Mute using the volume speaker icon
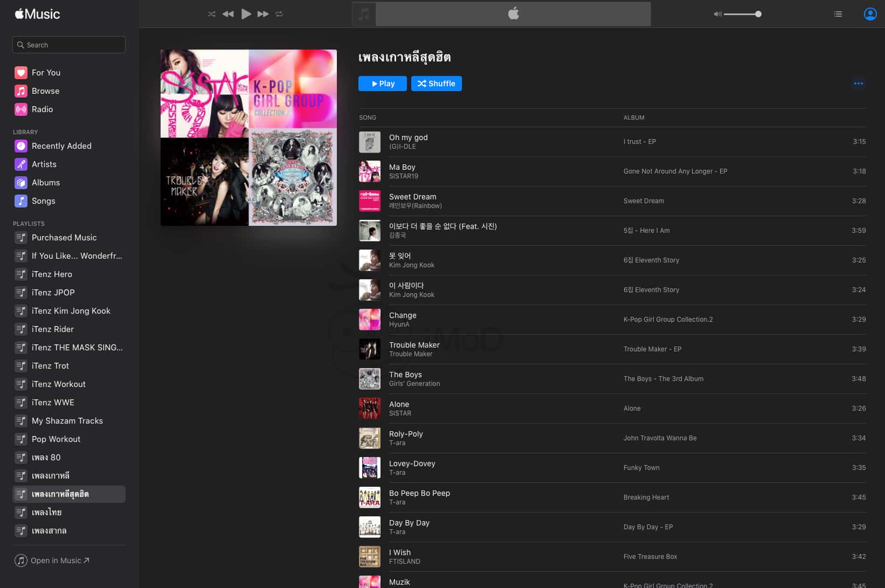This screenshot has height=588, width=885. point(717,14)
